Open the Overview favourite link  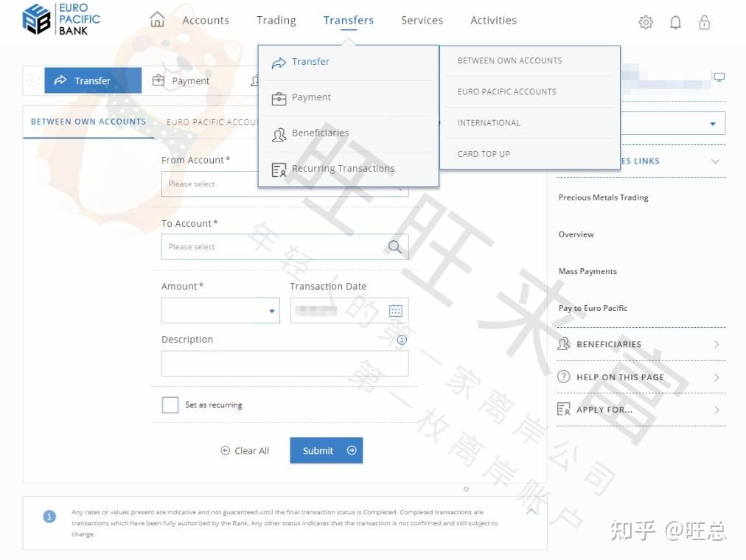pyautogui.click(x=576, y=234)
